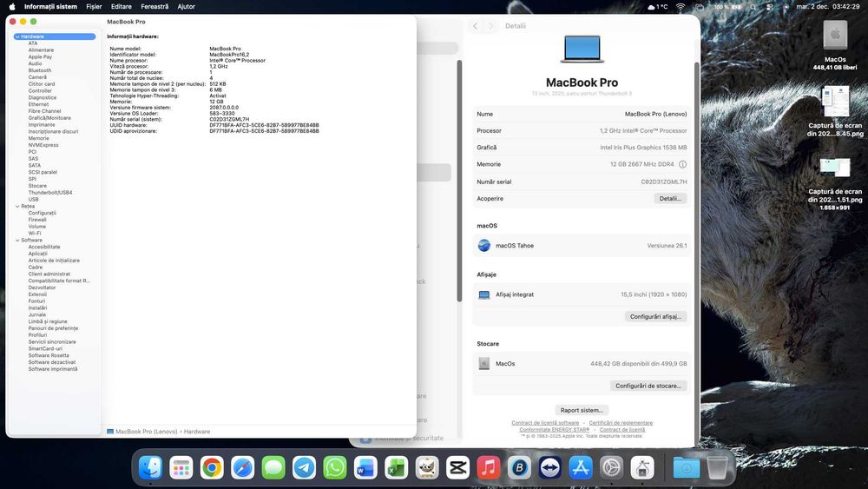Open Control Center in menu bar
The height and width of the screenshot is (489, 868).
(769, 7)
